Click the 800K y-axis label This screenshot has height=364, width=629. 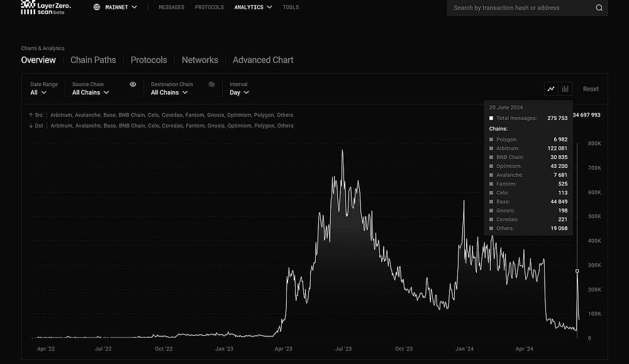[x=594, y=143]
